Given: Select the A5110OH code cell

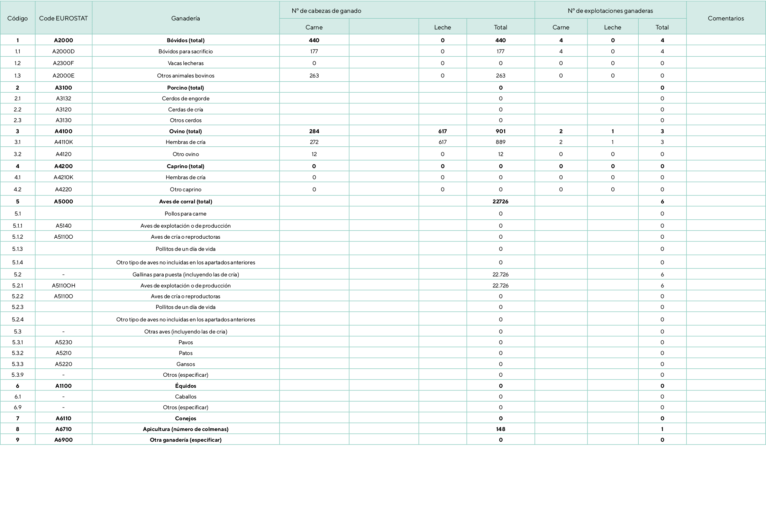Looking at the screenshot, I should [x=63, y=285].
